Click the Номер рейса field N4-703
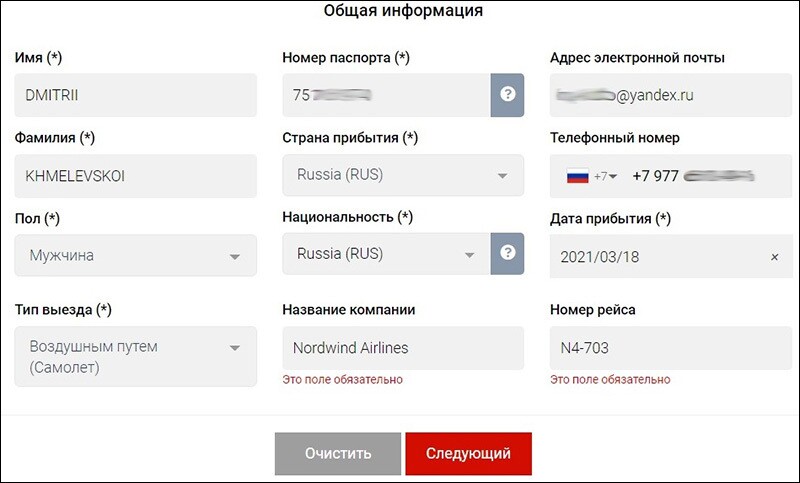This screenshot has width=800, height=483. pyautogui.click(x=670, y=348)
